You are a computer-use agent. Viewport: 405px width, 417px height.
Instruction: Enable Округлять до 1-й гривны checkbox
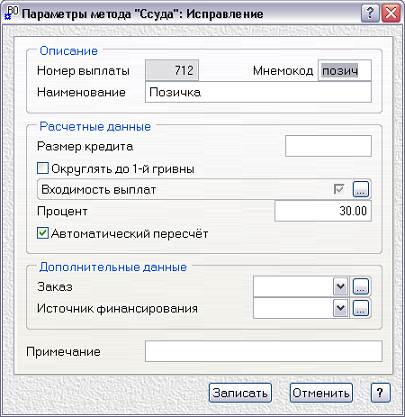pos(43,168)
